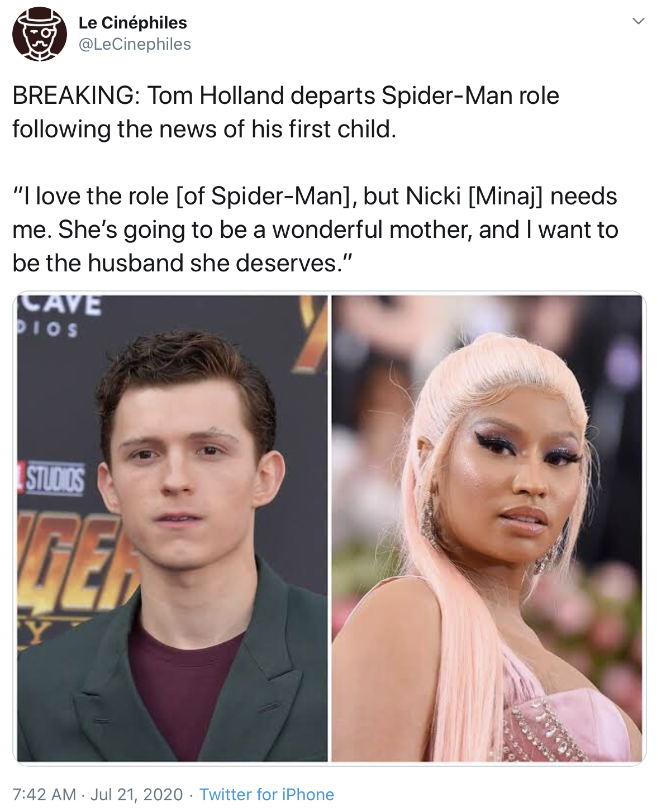657x812 pixels.
Task: Open the left photo with the man in the green blazer
Action: pos(172,528)
